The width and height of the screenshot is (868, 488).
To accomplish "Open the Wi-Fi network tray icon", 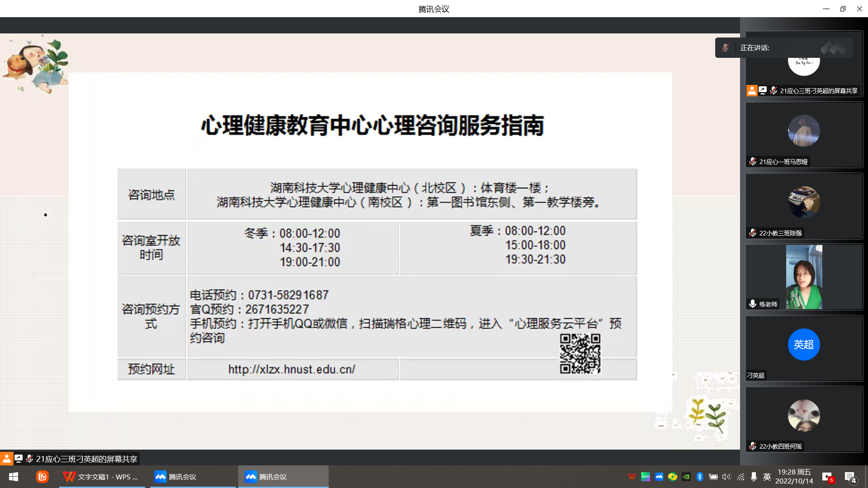I will click(740, 477).
